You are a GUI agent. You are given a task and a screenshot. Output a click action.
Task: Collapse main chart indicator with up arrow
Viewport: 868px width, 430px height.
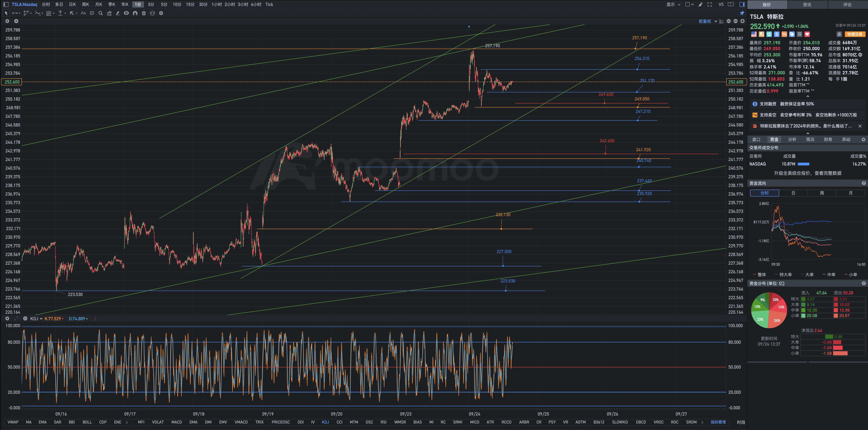pyautogui.click(x=16, y=21)
